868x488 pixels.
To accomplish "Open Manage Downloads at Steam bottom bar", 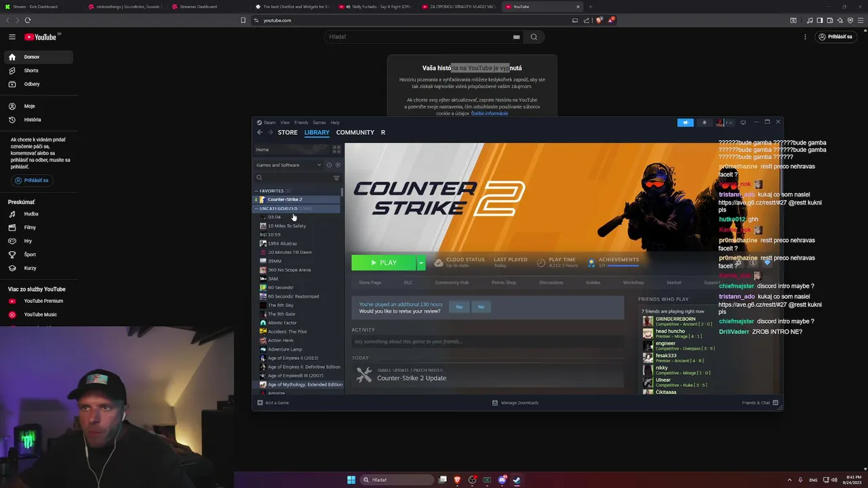I will [515, 403].
